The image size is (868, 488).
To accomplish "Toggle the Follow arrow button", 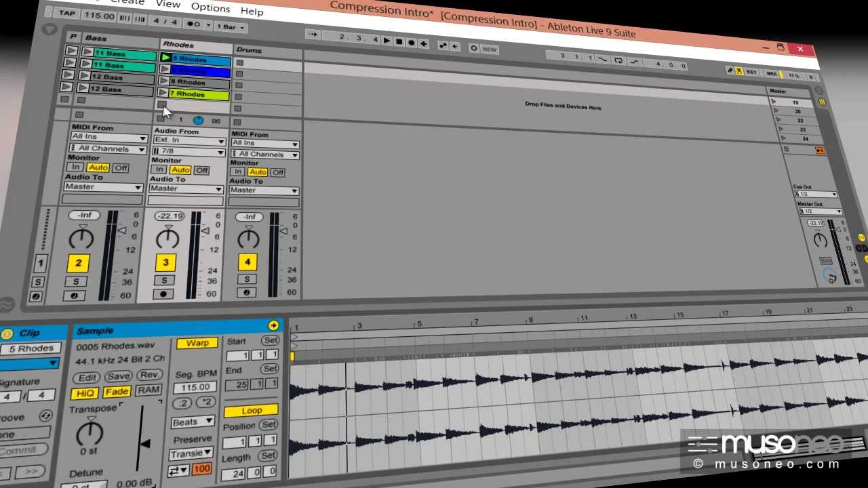I will tap(313, 35).
